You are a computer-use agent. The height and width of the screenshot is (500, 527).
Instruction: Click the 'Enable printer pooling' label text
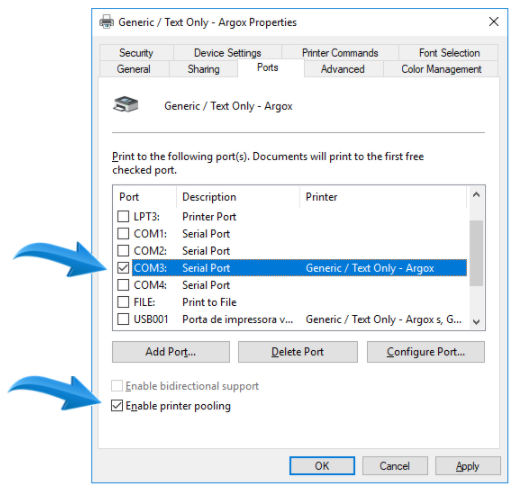178,406
